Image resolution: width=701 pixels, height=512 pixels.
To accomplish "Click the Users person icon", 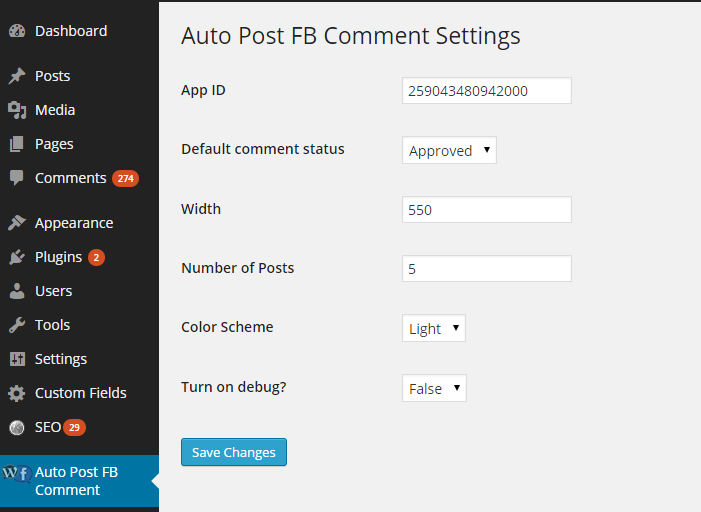I will tap(17, 291).
